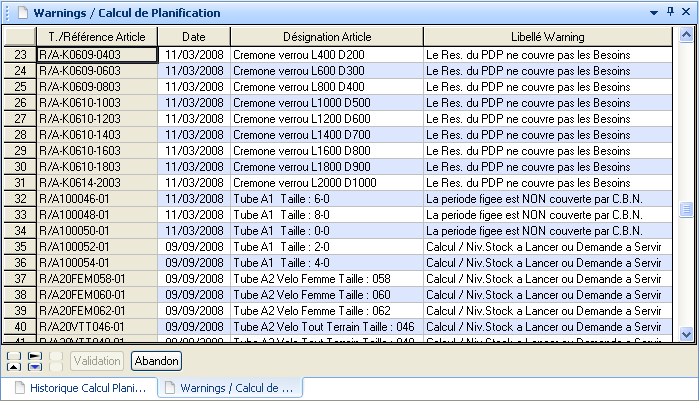699x401 pixels.
Task: Click the page icon on Warnings / Calcul tab
Action: click(x=171, y=387)
